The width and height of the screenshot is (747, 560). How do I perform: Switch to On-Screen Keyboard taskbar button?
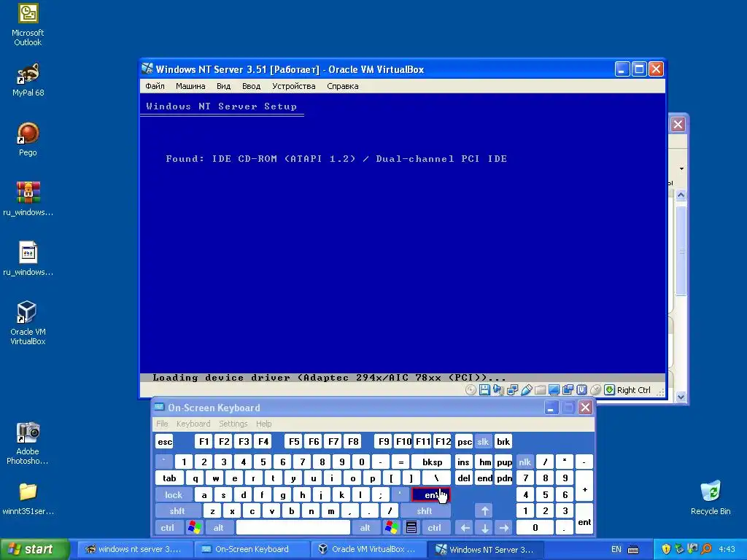[x=251, y=549]
